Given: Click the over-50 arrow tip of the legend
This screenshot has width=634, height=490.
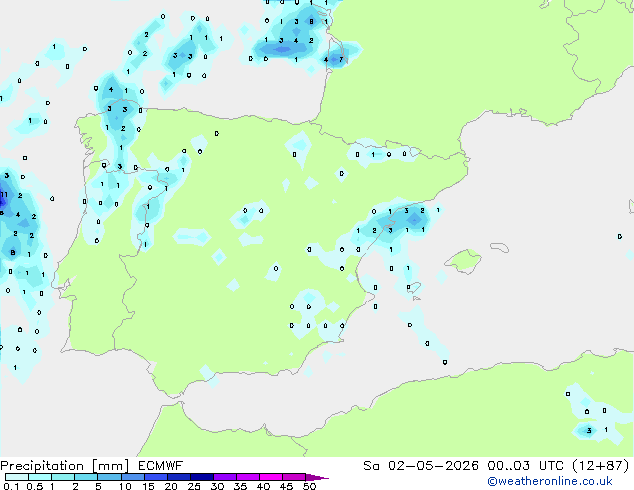Looking at the screenshot, I should 317,477.
